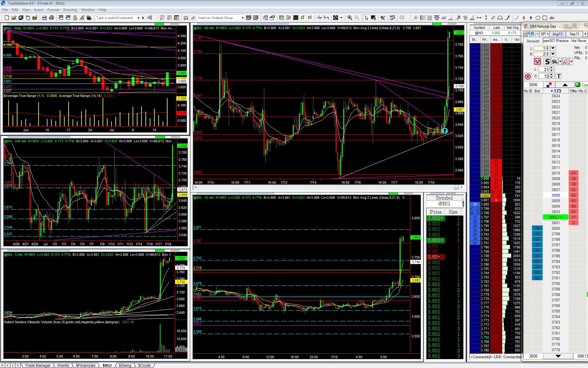Increase the S 15 quantity stepper
The height and width of the screenshot is (368, 588).
(552, 75)
